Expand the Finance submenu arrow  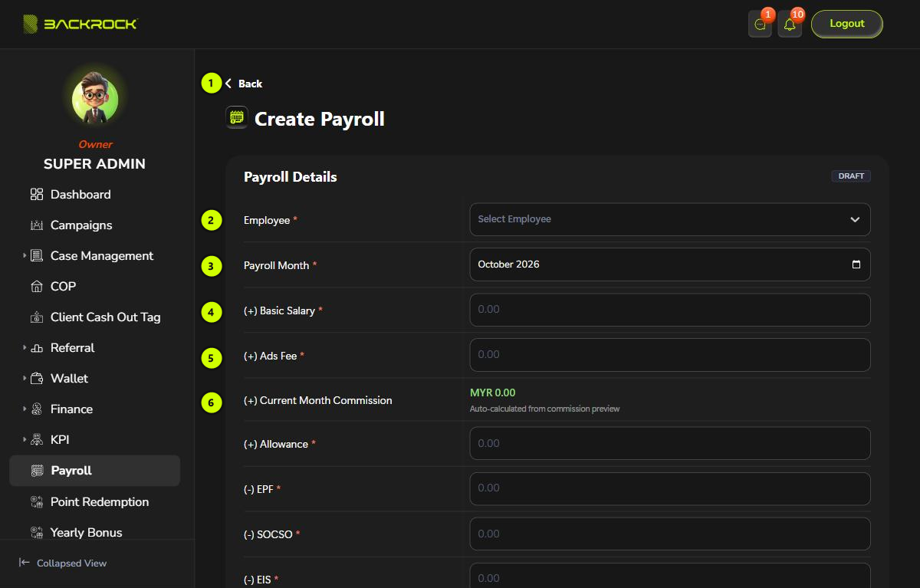click(x=25, y=409)
